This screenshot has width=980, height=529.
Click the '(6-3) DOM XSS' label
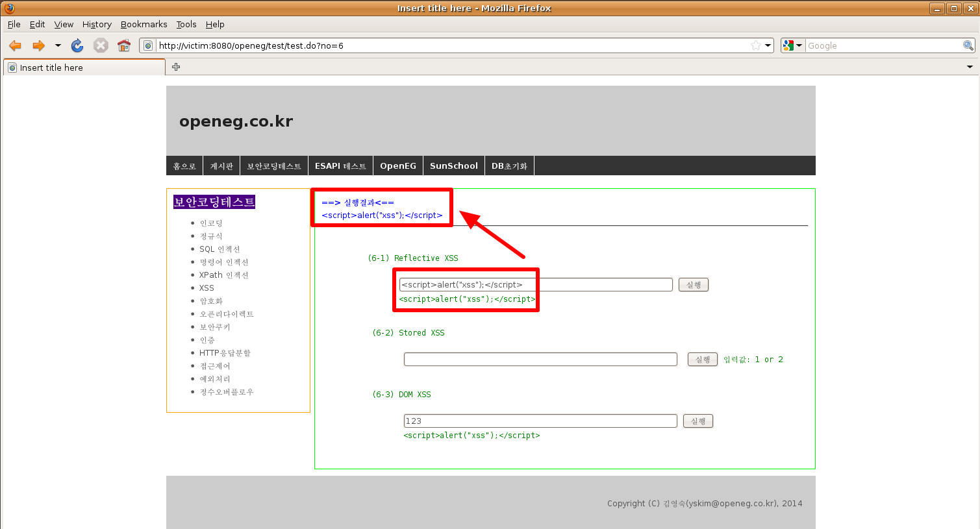tap(402, 395)
